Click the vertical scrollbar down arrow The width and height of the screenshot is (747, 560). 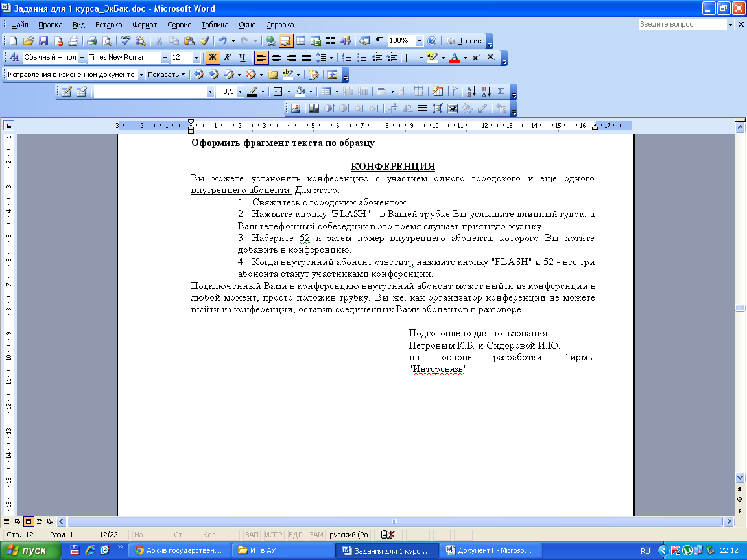point(740,477)
